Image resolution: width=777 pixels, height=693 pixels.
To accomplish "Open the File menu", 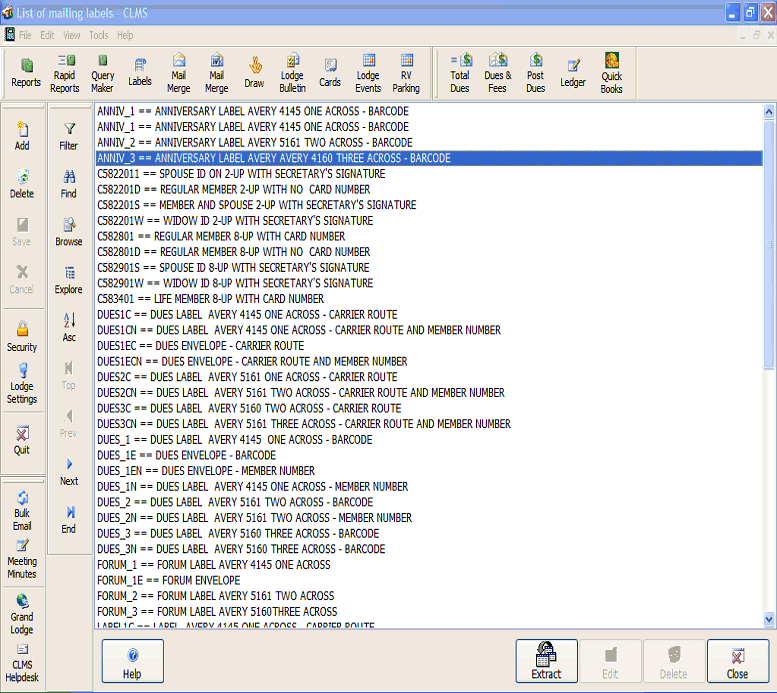I will (x=25, y=35).
